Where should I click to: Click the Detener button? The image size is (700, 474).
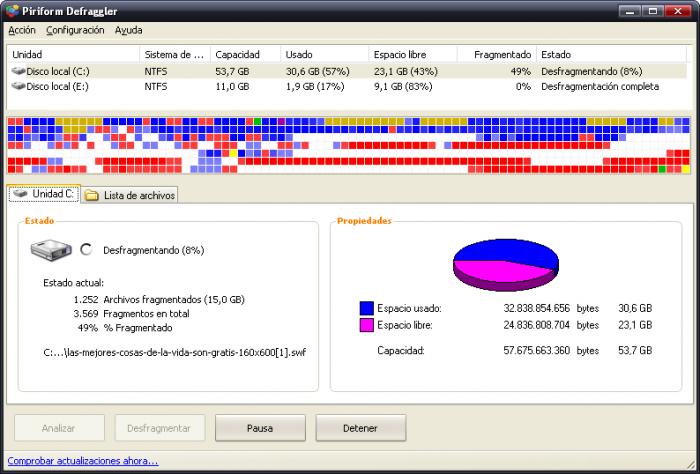[360, 428]
